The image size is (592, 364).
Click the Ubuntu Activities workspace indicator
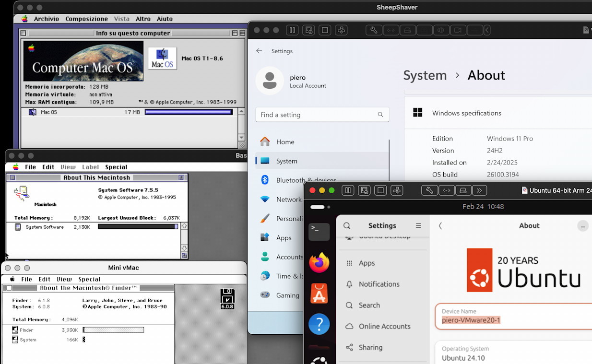[320, 207]
